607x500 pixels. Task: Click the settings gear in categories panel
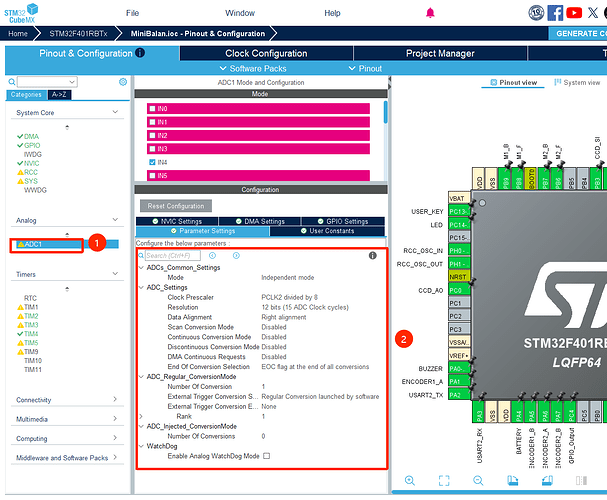coord(123,82)
